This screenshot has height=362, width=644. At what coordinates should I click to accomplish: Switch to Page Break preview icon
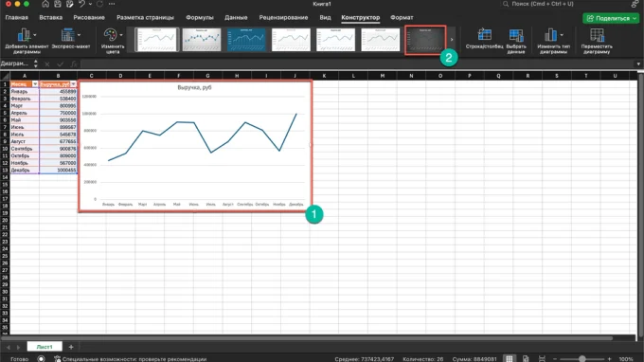pos(542,359)
